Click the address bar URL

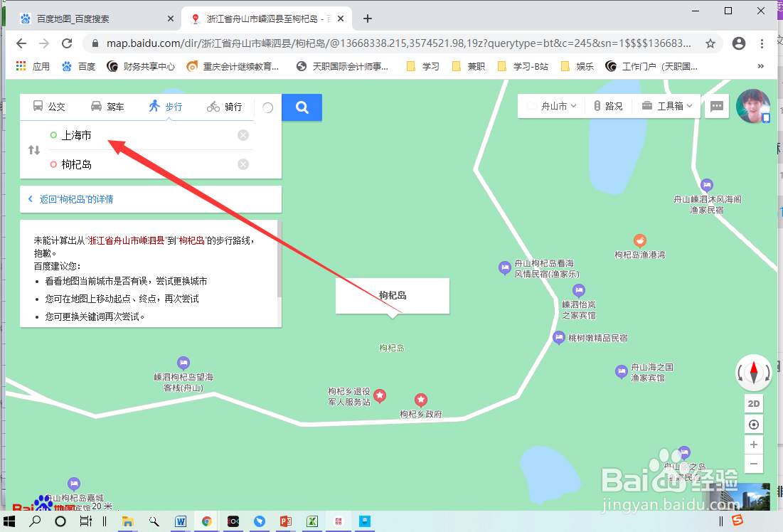[x=398, y=43]
